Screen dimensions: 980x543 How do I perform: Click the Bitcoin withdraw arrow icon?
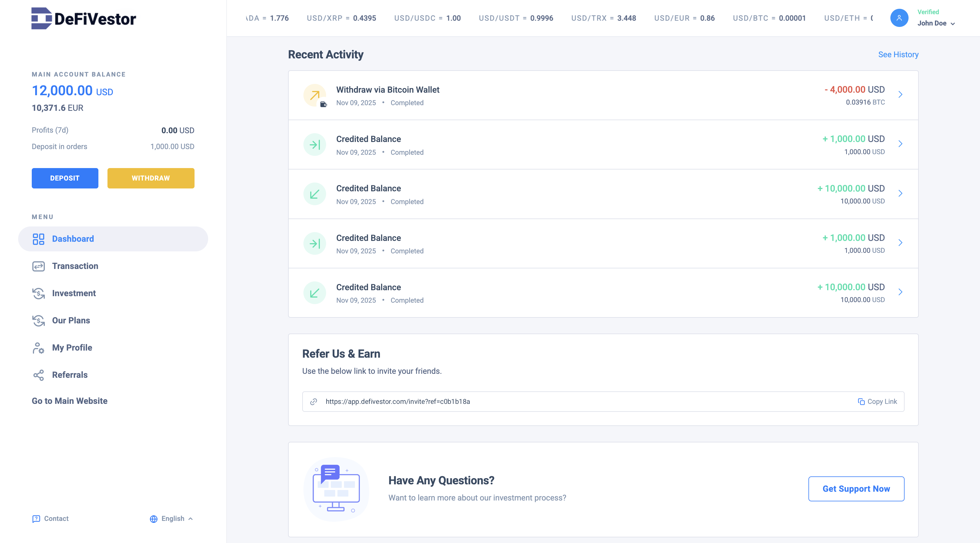[315, 95]
